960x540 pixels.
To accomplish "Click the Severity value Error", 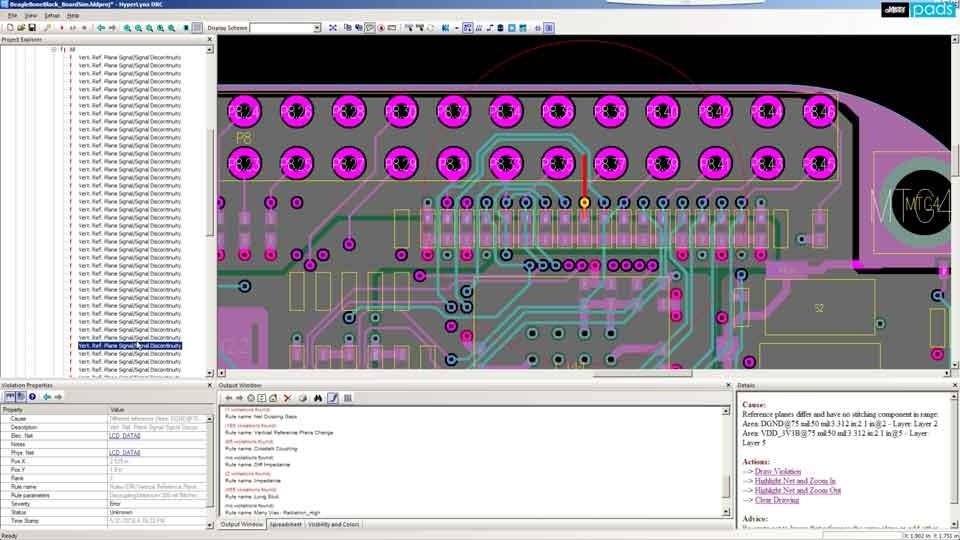I will tap(115, 504).
